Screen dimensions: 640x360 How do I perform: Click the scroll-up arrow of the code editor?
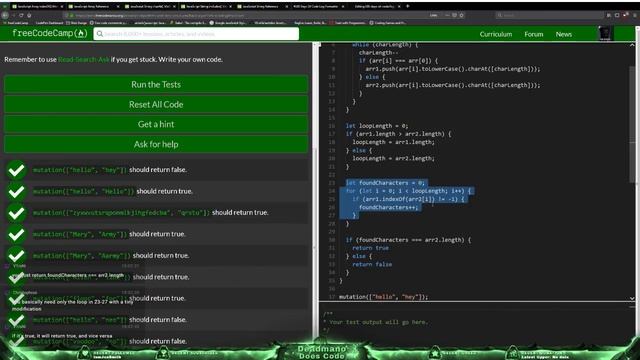pos(632,45)
